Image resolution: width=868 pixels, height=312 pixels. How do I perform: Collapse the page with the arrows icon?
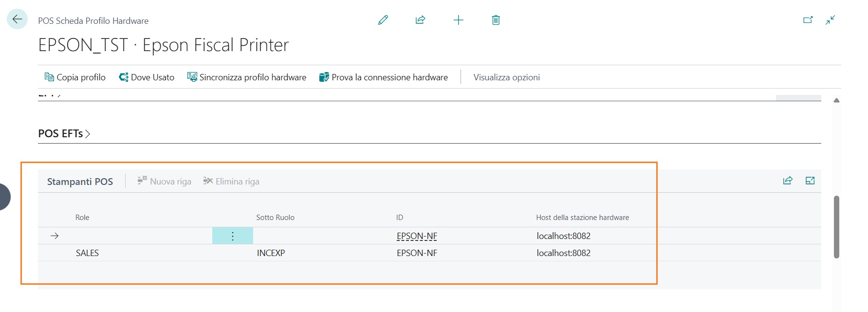(831, 20)
